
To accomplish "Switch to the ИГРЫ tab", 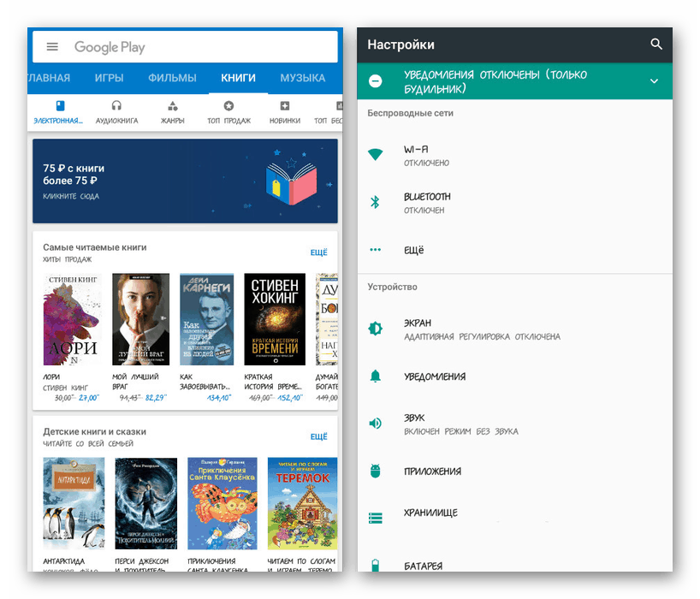I will point(109,78).
